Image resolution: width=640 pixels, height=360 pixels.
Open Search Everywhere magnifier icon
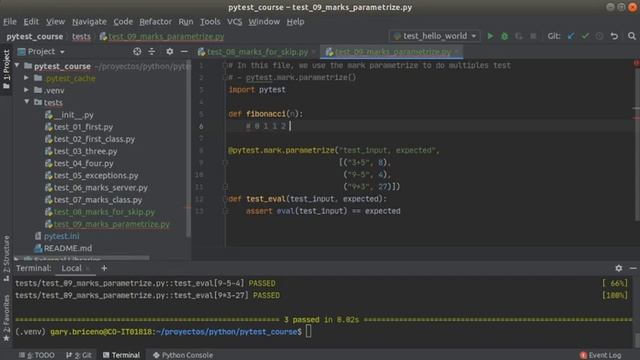(x=632, y=36)
